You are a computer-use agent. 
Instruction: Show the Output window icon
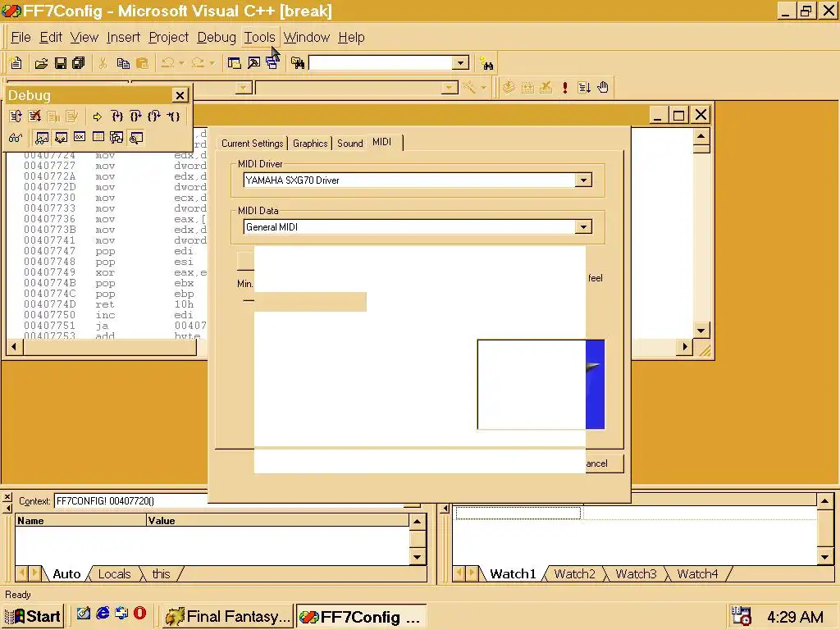pos(253,63)
